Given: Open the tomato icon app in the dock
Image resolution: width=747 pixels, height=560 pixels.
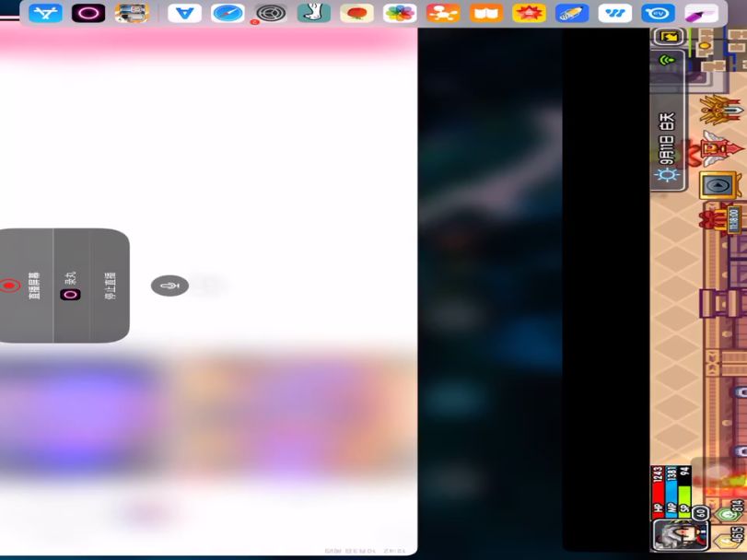Looking at the screenshot, I should (x=356, y=13).
